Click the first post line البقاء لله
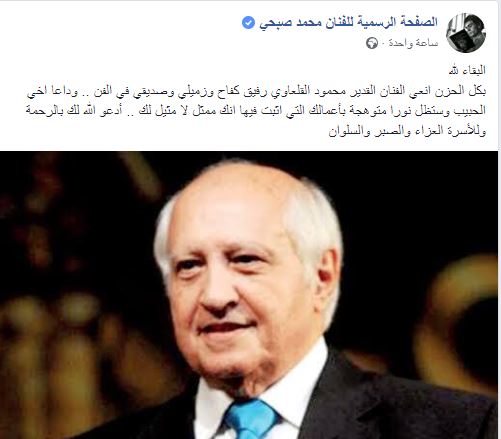The height and width of the screenshot is (439, 501). pyautogui.click(x=467, y=70)
